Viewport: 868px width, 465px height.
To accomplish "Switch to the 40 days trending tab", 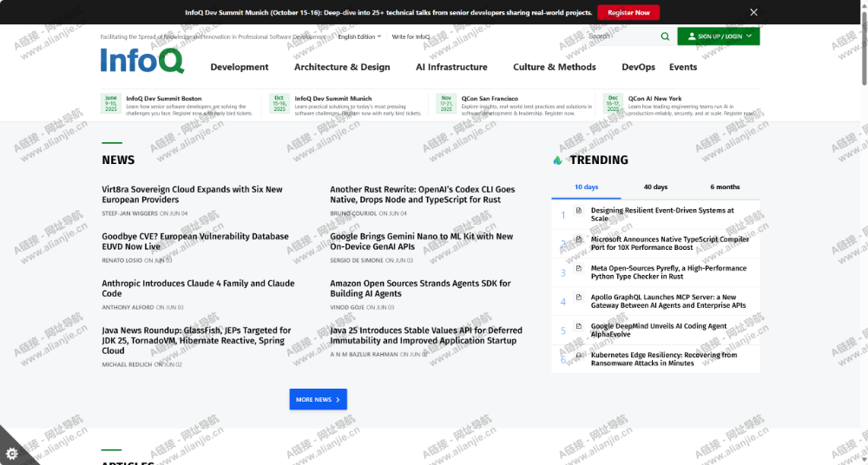I will pyautogui.click(x=655, y=187).
